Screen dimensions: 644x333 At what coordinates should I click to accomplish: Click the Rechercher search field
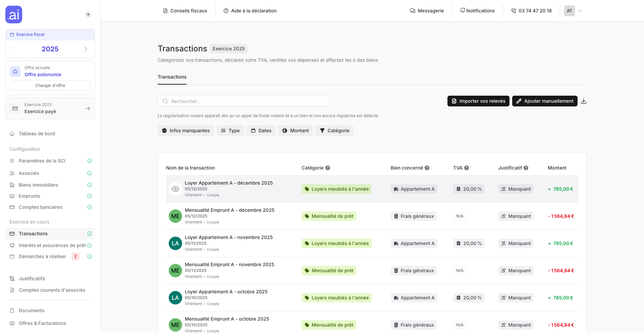coord(243,101)
